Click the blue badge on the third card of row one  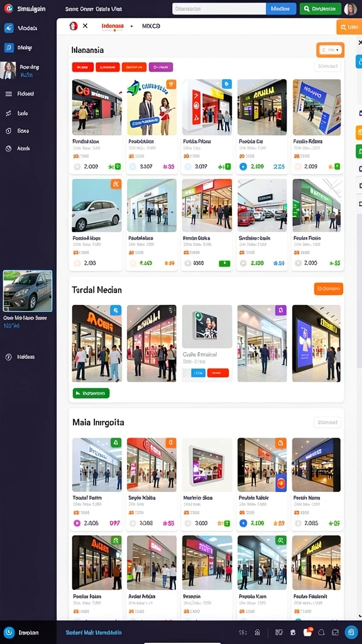pyautogui.click(x=226, y=84)
